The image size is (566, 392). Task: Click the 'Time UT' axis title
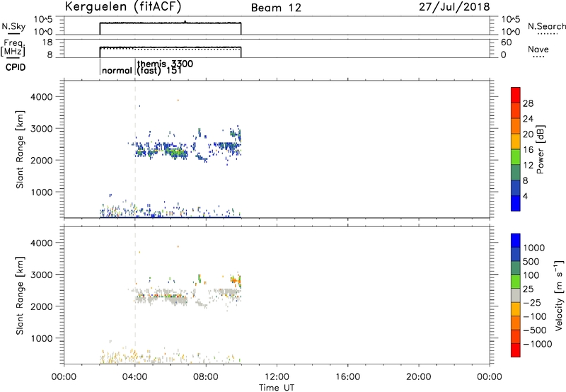[x=277, y=388]
